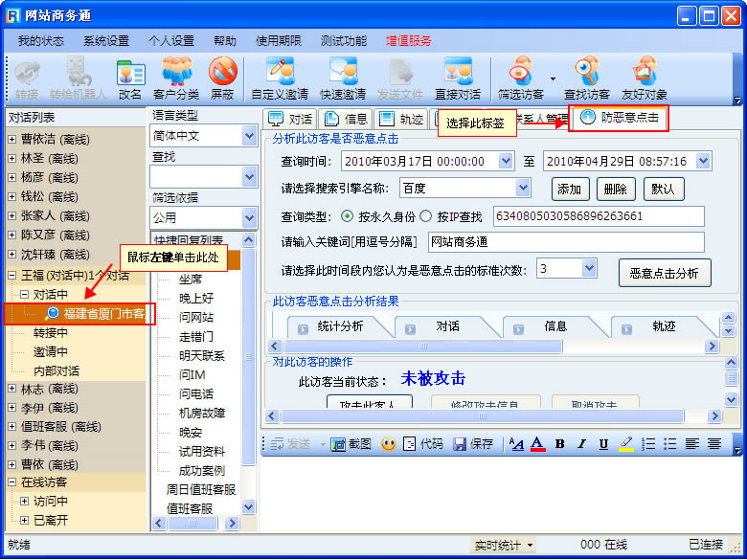Viewport: 747px width, 560px height.
Task: Open the 查找 dropdown
Action: pyautogui.click(x=249, y=177)
